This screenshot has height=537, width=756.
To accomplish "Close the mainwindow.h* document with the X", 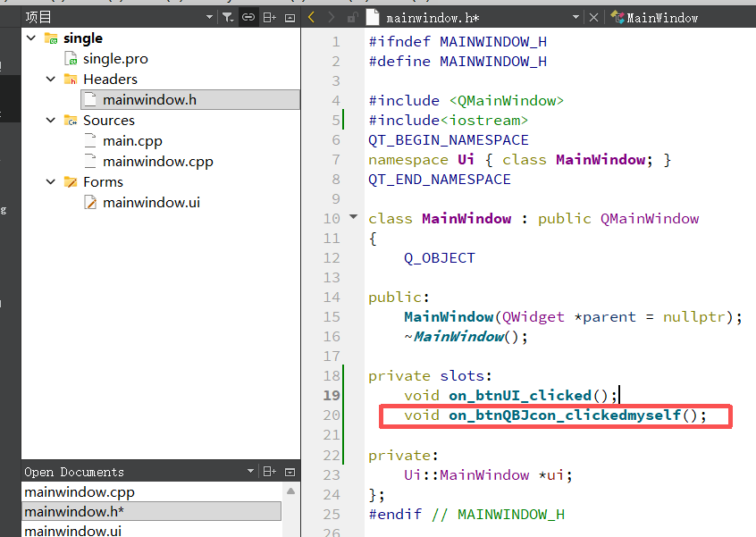I will pyautogui.click(x=594, y=17).
